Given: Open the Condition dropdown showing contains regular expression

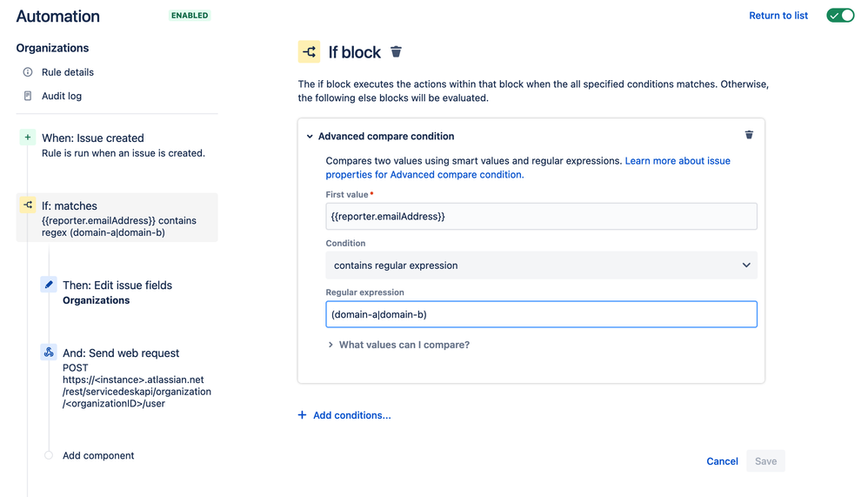Looking at the screenshot, I should click(541, 265).
